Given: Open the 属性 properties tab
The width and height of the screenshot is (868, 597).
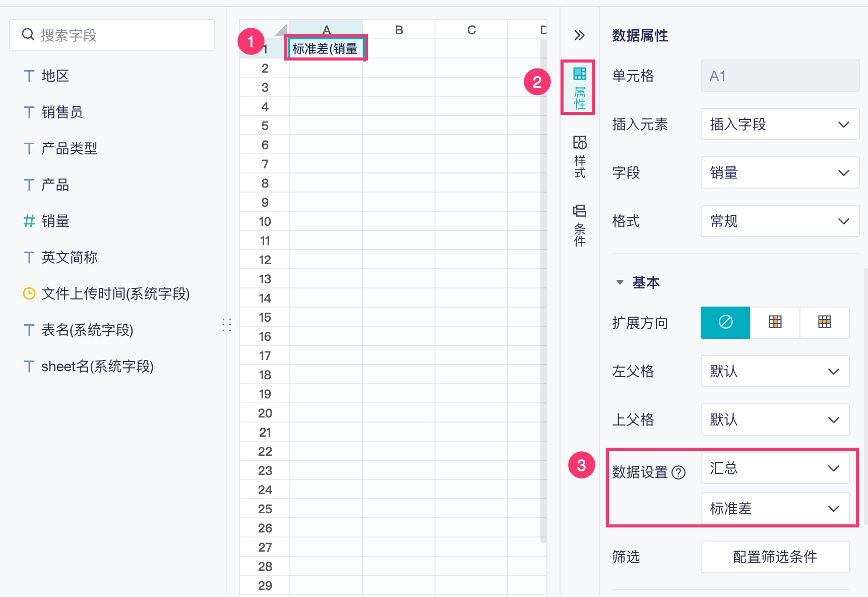Looking at the screenshot, I should [x=579, y=88].
